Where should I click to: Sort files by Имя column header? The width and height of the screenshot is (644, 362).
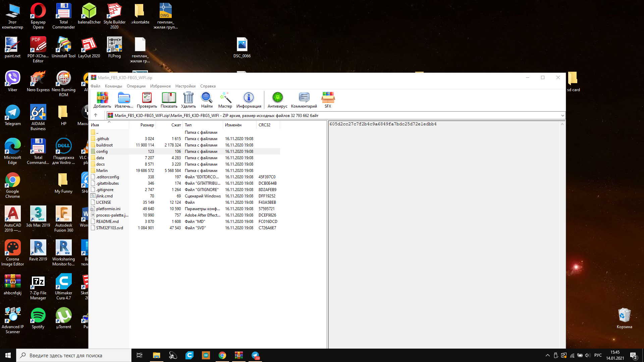click(109, 125)
